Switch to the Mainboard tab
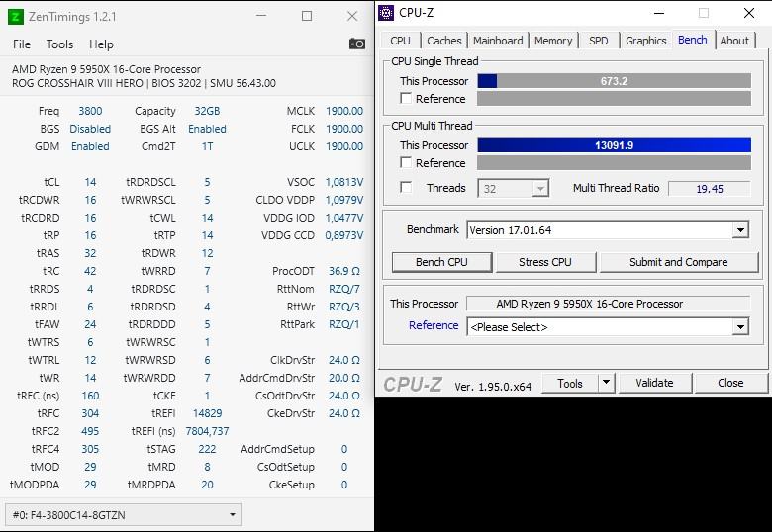The image size is (772, 532). 498,41
